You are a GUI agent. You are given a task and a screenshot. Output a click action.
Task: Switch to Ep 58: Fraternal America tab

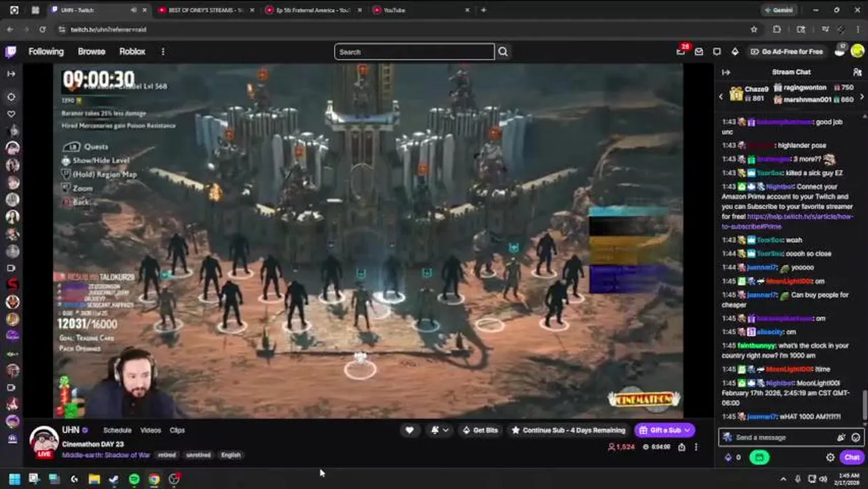click(313, 10)
